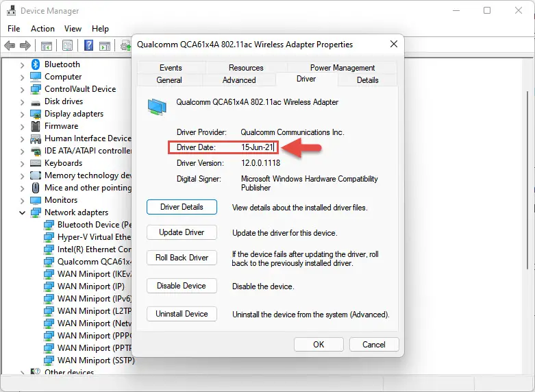The image size is (535, 392).
Task: Expand the Computer category
Action: (22, 77)
